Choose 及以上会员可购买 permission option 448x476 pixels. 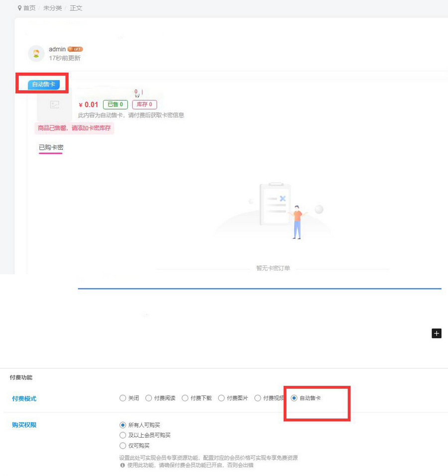(x=123, y=435)
